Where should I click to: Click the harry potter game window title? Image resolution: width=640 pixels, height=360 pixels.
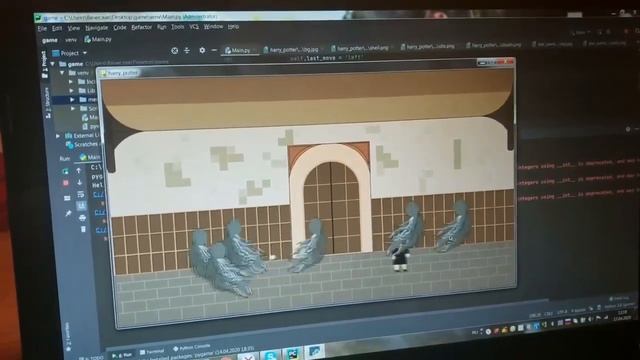(x=123, y=73)
